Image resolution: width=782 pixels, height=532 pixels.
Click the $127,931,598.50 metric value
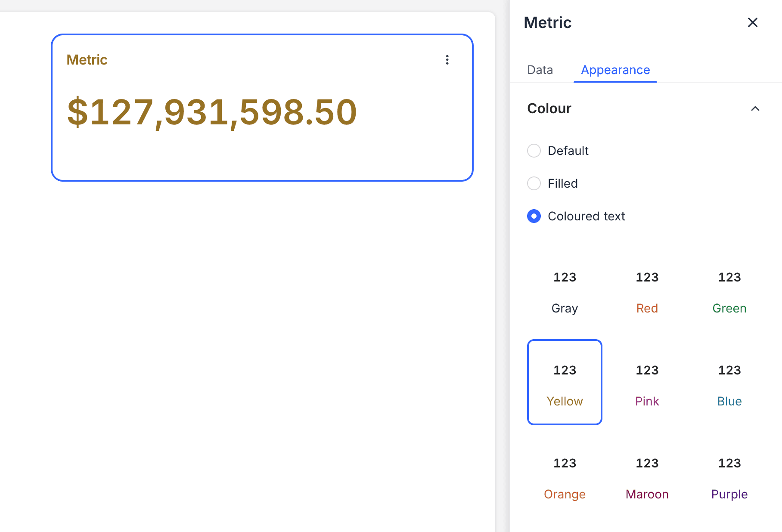point(212,112)
